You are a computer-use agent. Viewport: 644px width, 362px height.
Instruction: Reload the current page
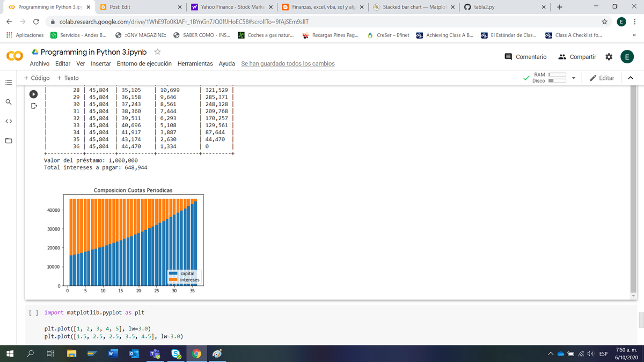coord(35,21)
